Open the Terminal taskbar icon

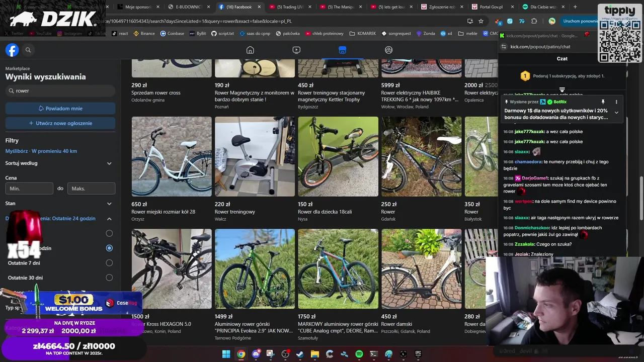point(374,354)
